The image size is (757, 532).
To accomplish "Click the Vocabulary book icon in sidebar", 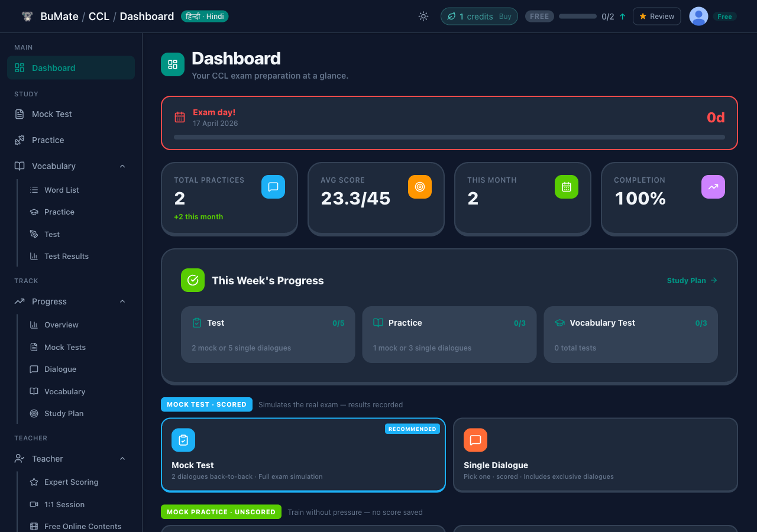I will 20,166.
